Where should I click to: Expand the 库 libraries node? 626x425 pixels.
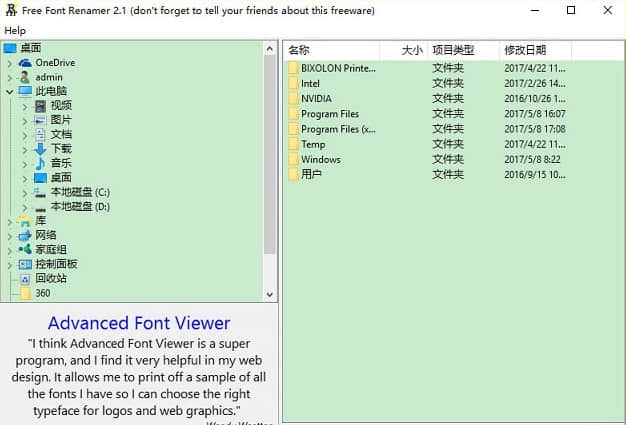(x=9, y=221)
